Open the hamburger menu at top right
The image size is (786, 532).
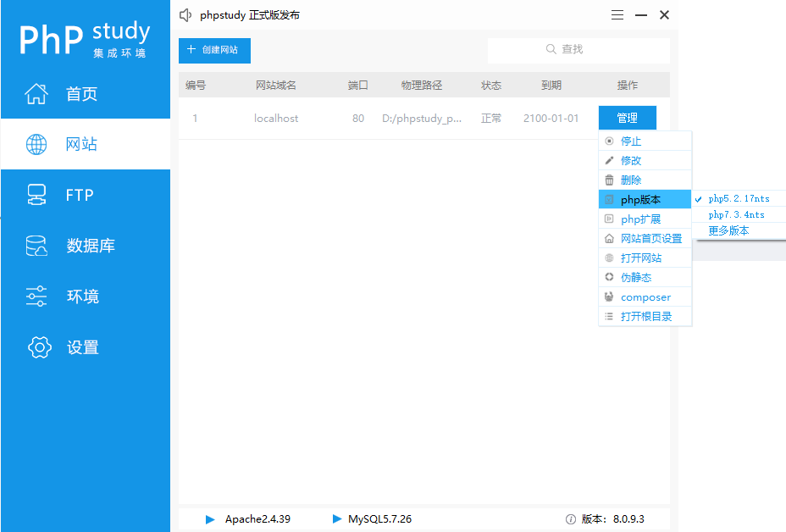coord(617,14)
